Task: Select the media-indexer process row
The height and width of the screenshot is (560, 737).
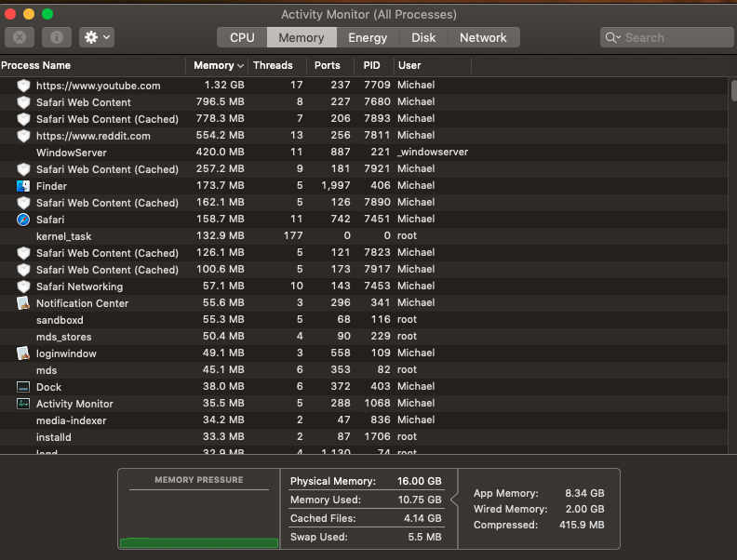Action: pyautogui.click(x=364, y=420)
